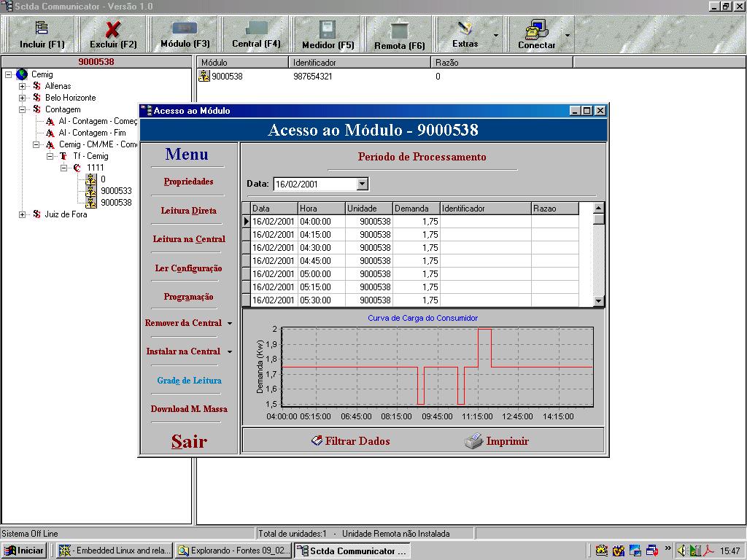Open the Central (F4) toolbar button
The height and width of the screenshot is (560, 747).
(x=256, y=34)
